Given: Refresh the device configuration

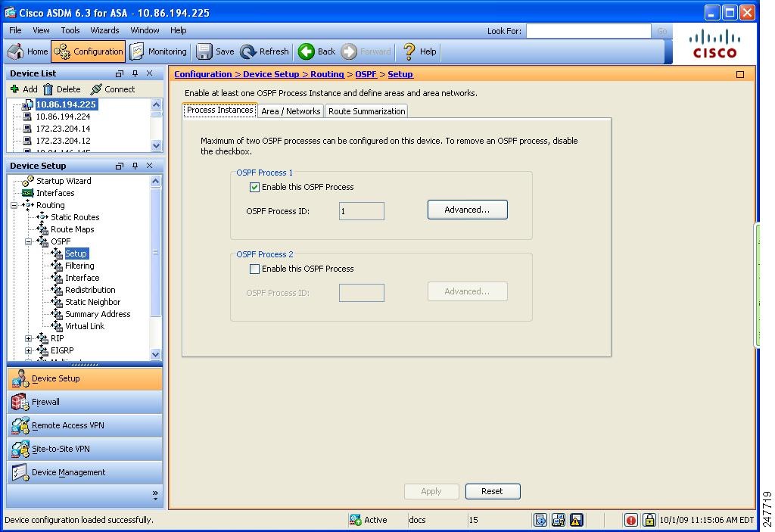Looking at the screenshot, I should 264,51.
